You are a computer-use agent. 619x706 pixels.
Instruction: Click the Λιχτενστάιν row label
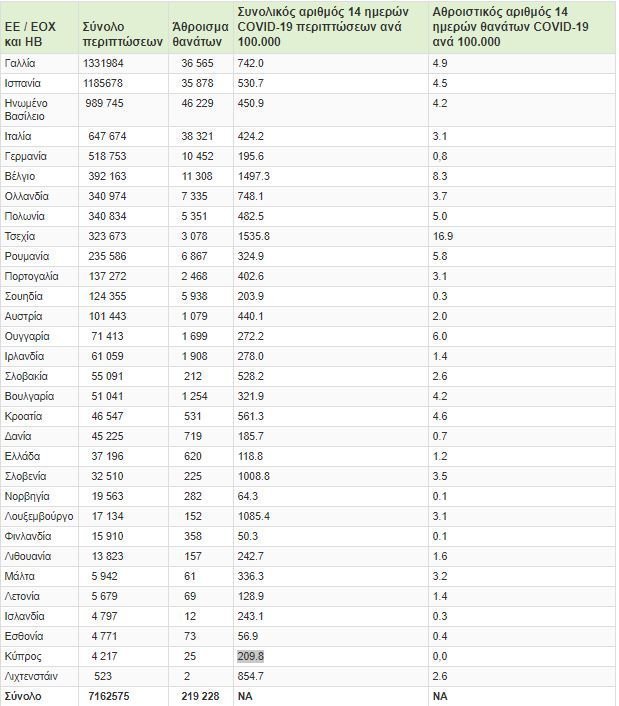[x=31, y=676]
